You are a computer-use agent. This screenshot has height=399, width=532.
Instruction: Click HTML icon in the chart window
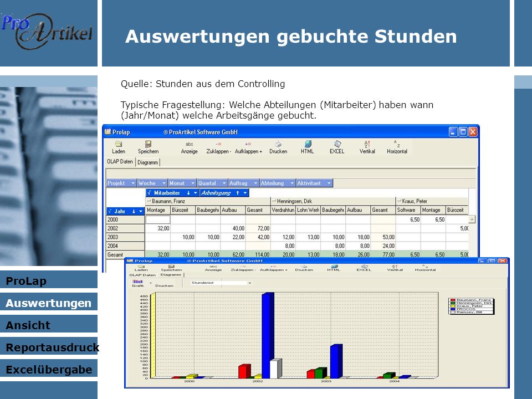[334, 267]
